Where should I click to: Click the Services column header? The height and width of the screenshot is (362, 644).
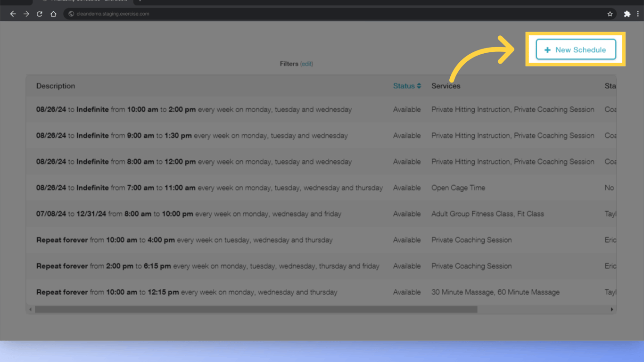(x=446, y=86)
